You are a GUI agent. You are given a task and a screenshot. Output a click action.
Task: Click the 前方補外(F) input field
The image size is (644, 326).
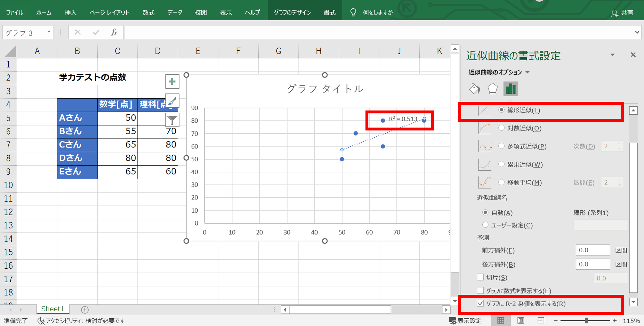pyautogui.click(x=592, y=250)
